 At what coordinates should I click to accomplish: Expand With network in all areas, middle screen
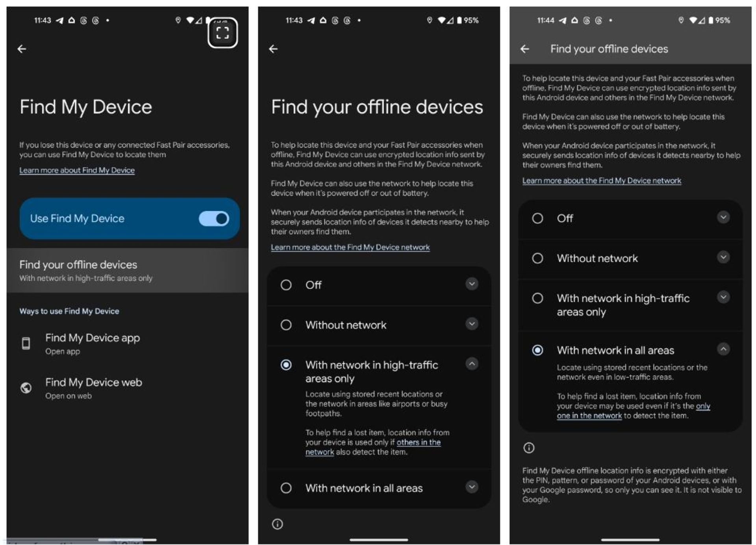[472, 487]
